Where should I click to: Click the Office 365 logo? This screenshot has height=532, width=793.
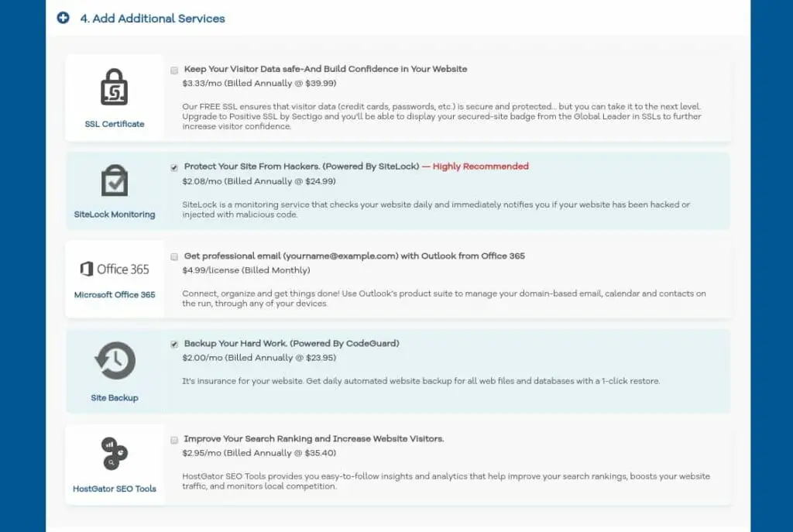click(x=115, y=269)
